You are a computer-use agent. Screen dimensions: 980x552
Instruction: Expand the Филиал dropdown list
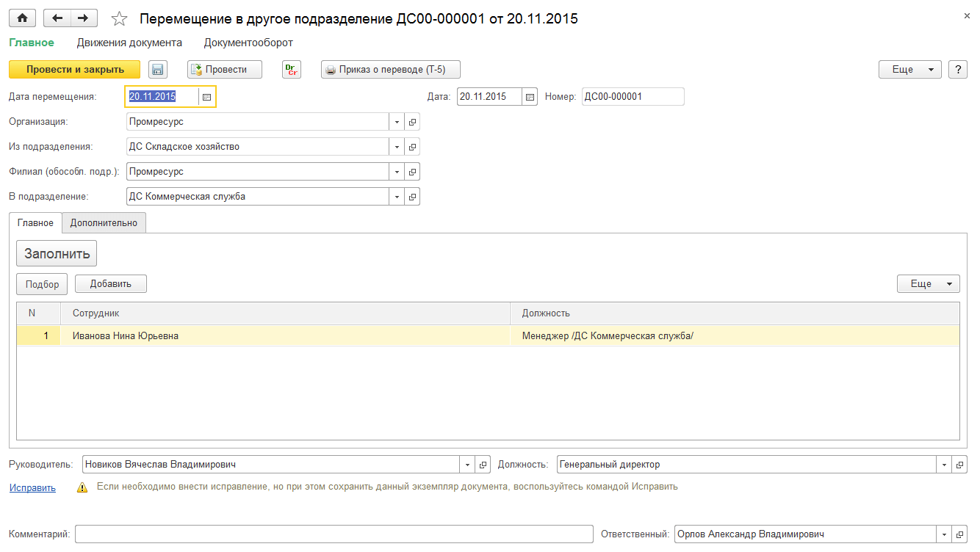pyautogui.click(x=397, y=172)
